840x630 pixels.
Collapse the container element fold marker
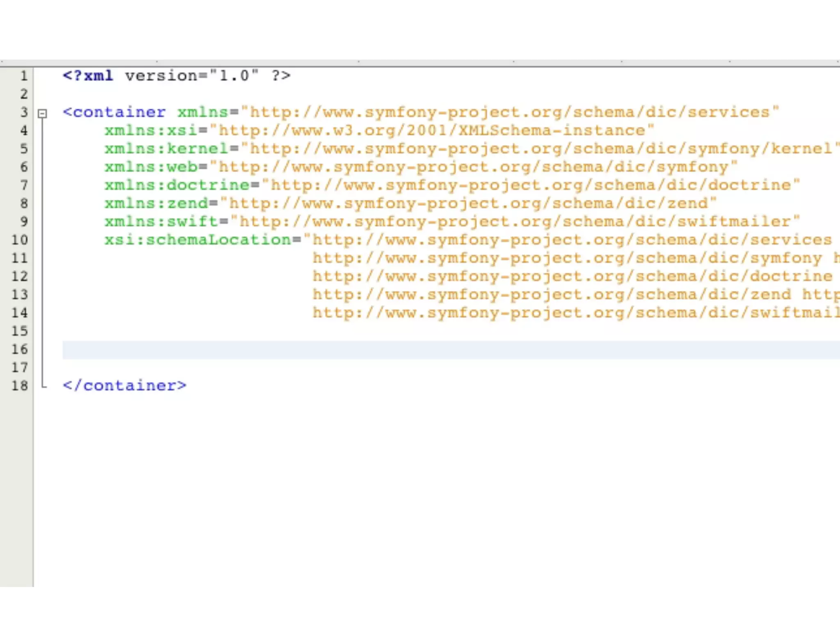[x=42, y=113]
